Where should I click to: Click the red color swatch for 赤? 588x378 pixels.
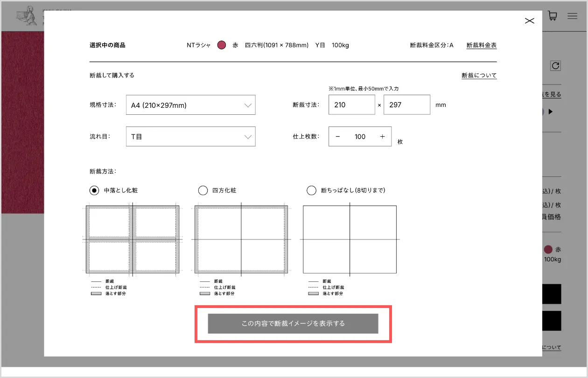pyautogui.click(x=222, y=45)
